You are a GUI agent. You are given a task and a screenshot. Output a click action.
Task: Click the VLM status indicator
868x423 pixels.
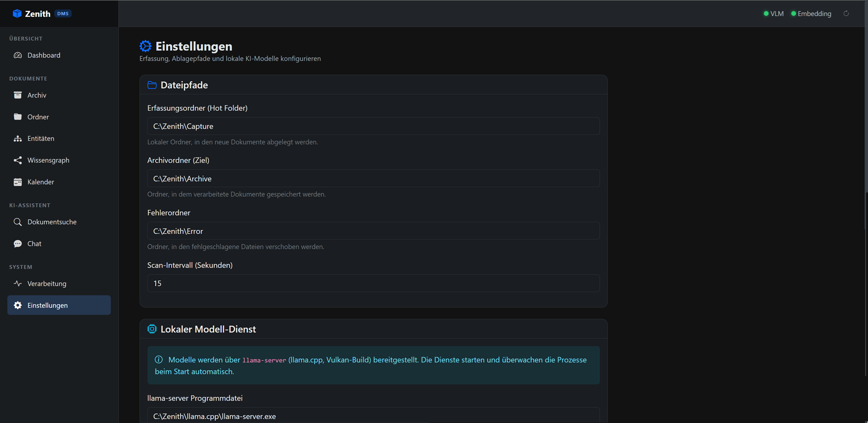pyautogui.click(x=773, y=13)
